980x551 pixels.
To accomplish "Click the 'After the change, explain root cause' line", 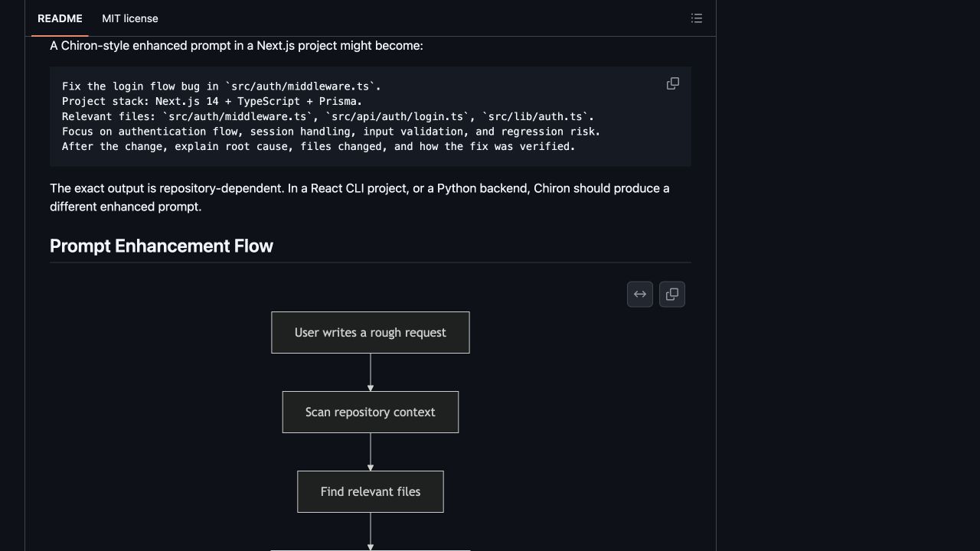I will (x=318, y=146).
